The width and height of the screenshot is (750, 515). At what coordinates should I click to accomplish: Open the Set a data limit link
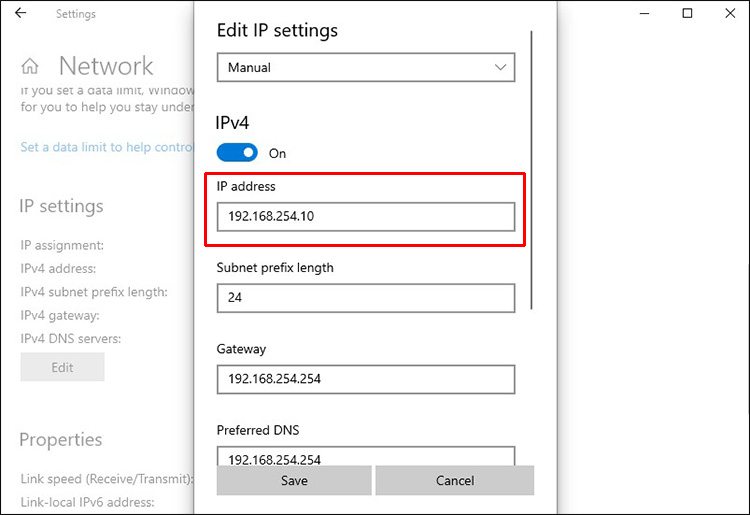pyautogui.click(x=106, y=147)
